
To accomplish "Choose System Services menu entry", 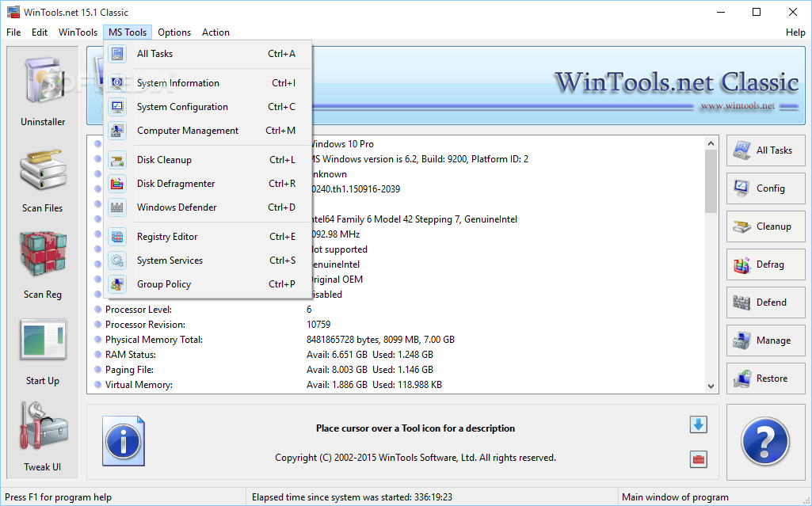I will point(208,261).
